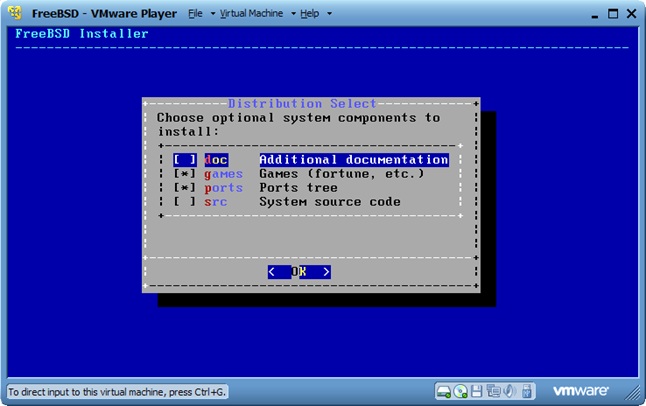The image size is (646, 406).
Task: Click the network adapter status icon
Action: pos(492,390)
